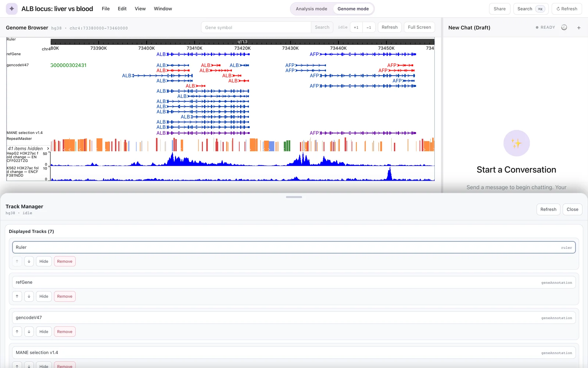Remove the gencodeV47 track
588x368 pixels.
[x=65, y=332]
